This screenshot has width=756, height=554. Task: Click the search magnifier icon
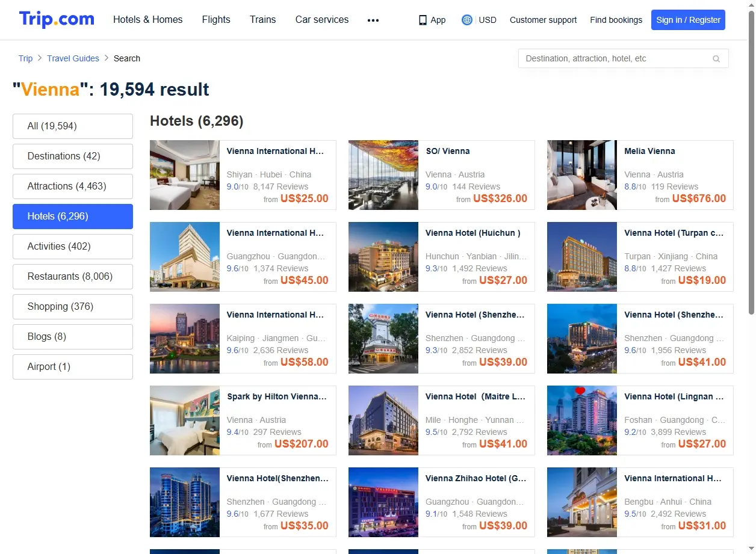716,59
